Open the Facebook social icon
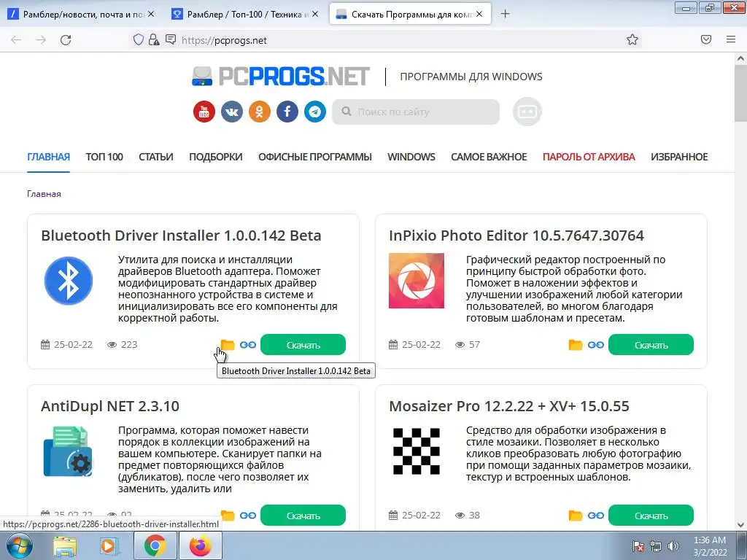The width and height of the screenshot is (747, 560). click(287, 112)
